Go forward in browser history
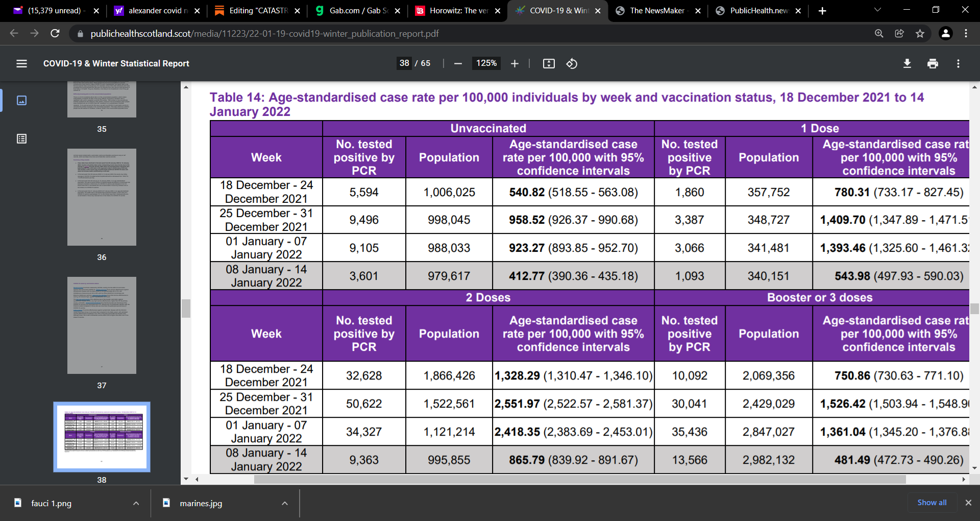This screenshot has width=980, height=521. pos(34,33)
